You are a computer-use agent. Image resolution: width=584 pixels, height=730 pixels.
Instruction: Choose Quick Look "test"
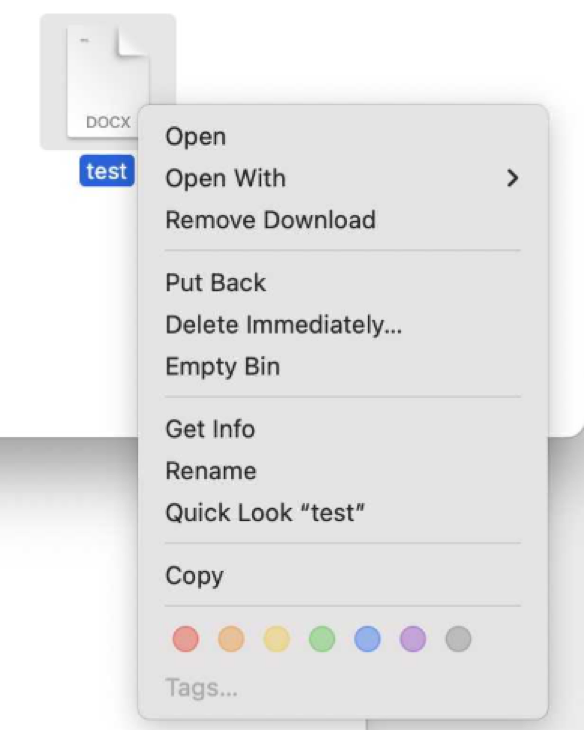pyautogui.click(x=342, y=513)
